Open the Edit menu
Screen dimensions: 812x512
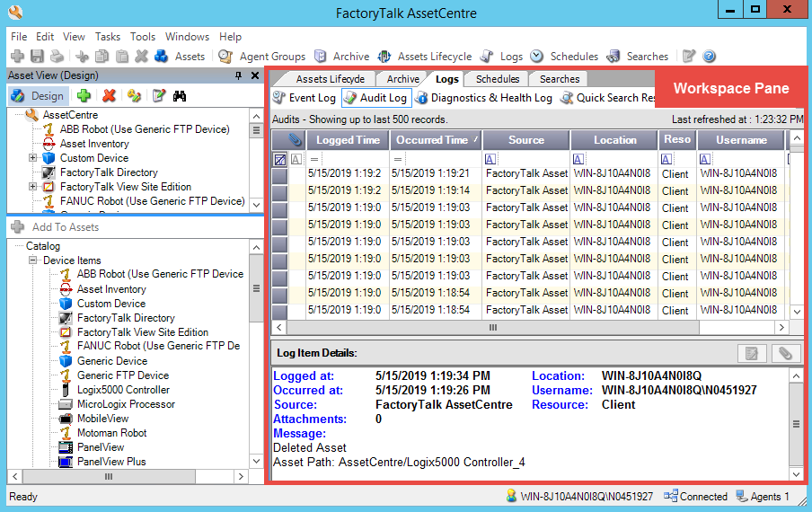(45, 37)
